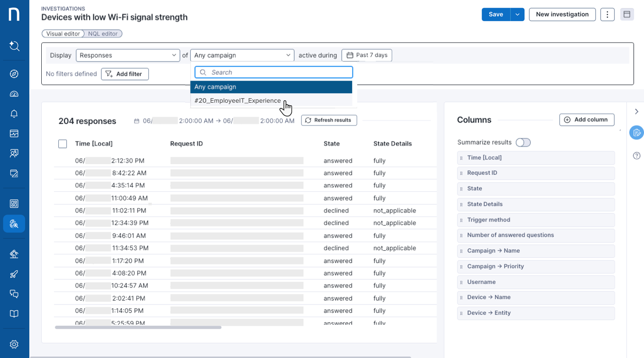Viewport: 644px width, 358px height.
Task: Select the highlighted Investigations magnifier icon
Action: [14, 224]
